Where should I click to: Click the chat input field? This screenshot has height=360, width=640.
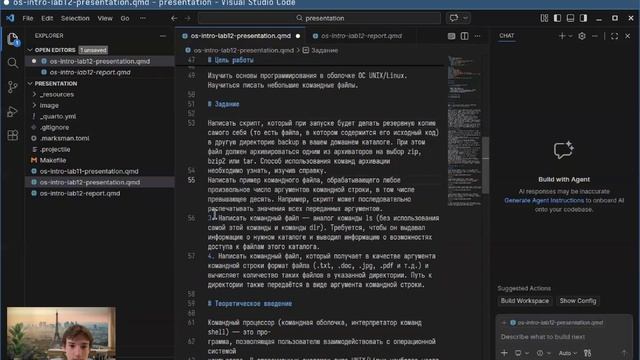(x=564, y=337)
